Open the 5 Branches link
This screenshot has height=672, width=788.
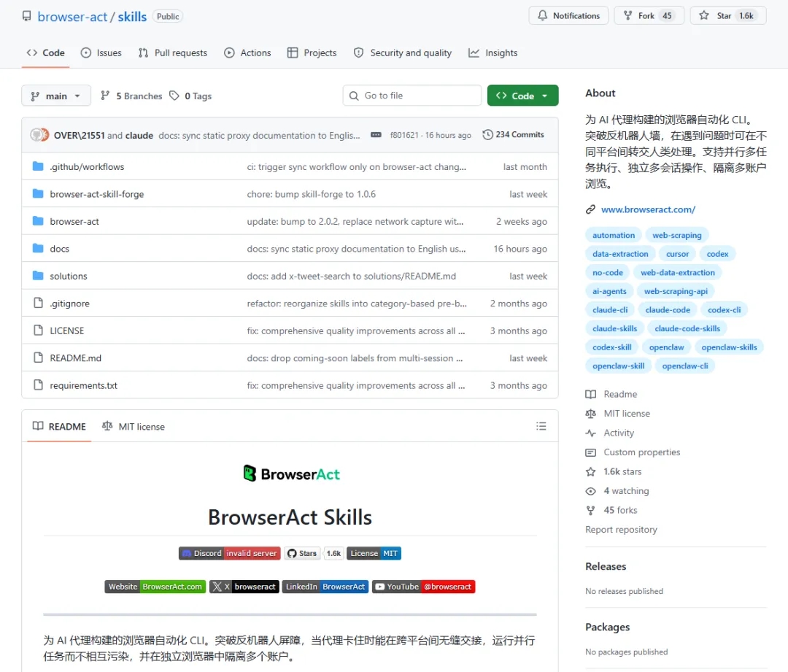(x=131, y=96)
